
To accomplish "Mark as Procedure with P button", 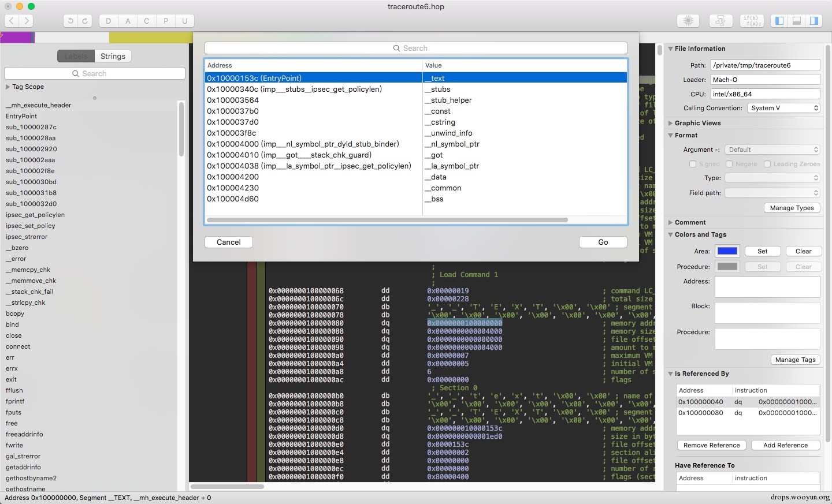I will click(x=166, y=21).
